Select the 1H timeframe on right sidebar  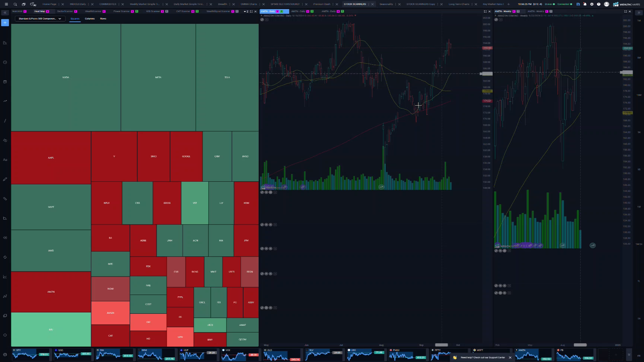[x=639, y=132]
